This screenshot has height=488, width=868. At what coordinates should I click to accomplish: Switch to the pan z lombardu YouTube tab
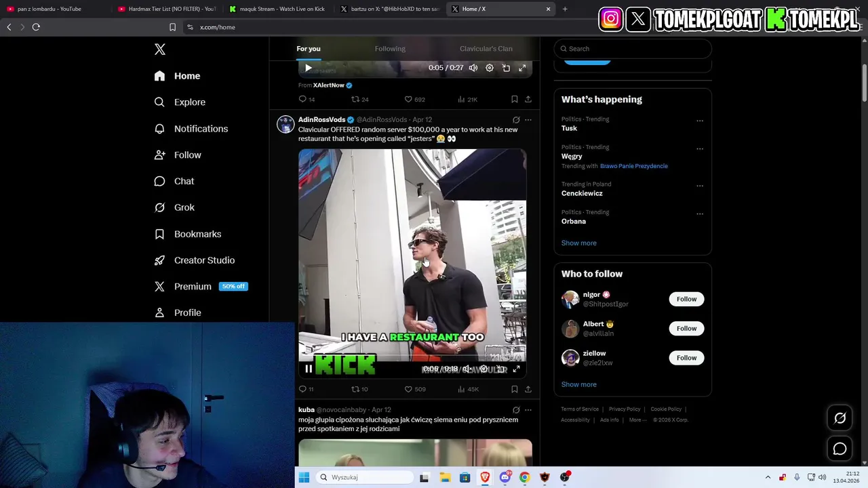56,9
